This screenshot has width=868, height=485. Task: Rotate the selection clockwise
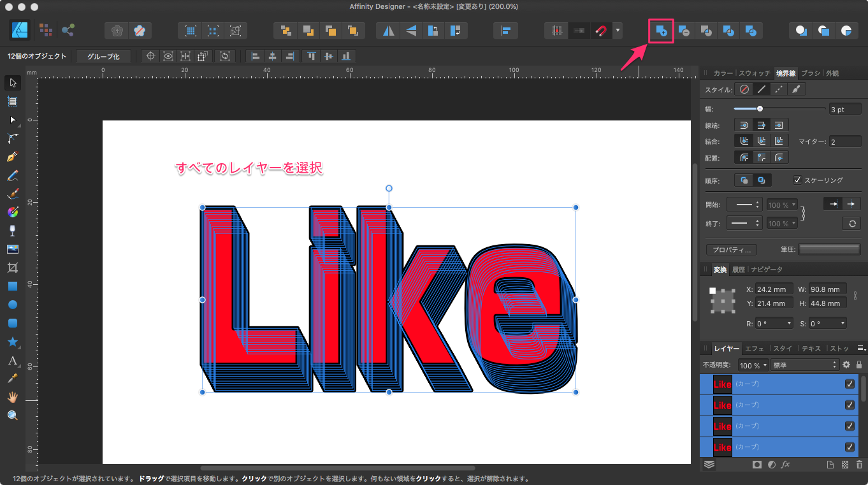point(455,30)
